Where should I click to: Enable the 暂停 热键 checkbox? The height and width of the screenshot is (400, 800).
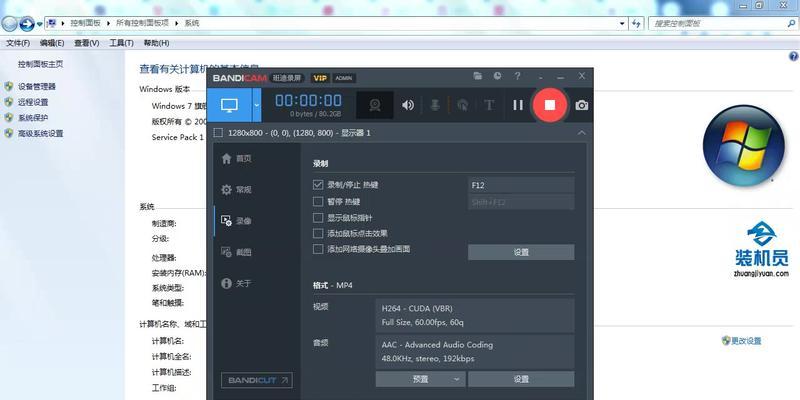tap(318, 202)
